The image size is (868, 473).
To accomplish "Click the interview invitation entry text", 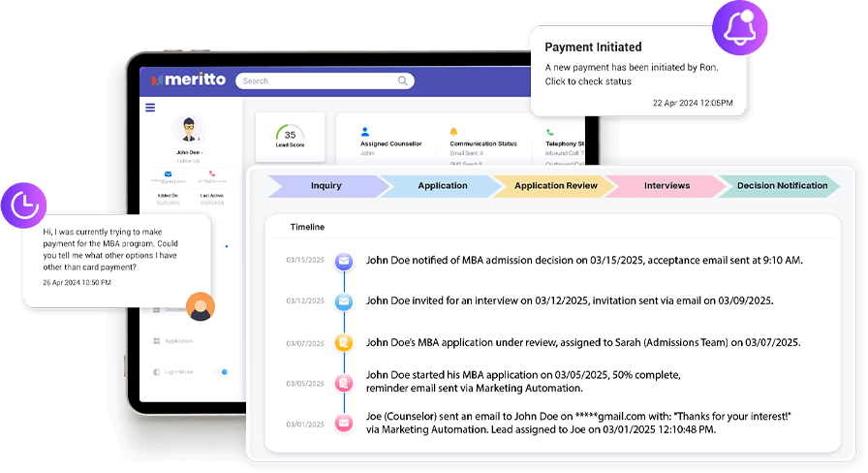I will [x=570, y=300].
